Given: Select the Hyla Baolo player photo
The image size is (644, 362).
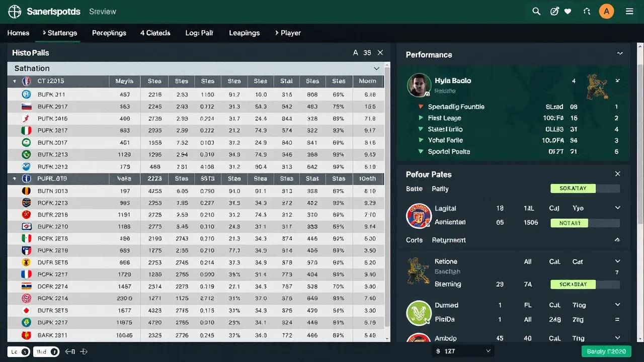Looking at the screenshot, I should pos(419,85).
